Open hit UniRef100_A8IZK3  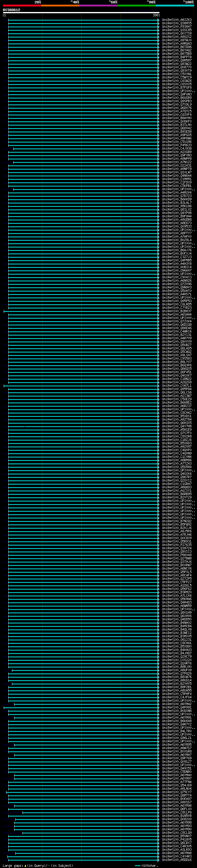click(x=177, y=20)
